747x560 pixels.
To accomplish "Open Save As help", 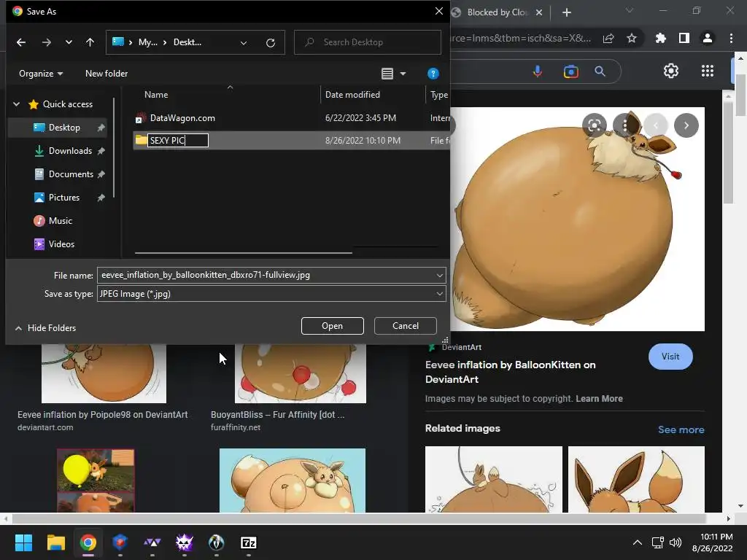I will [433, 74].
